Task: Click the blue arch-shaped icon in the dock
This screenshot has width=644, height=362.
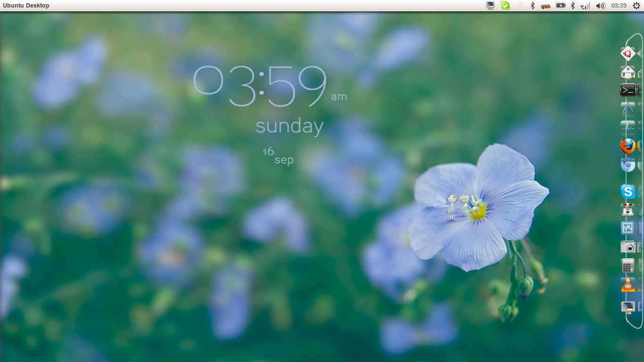Action: [x=627, y=108]
